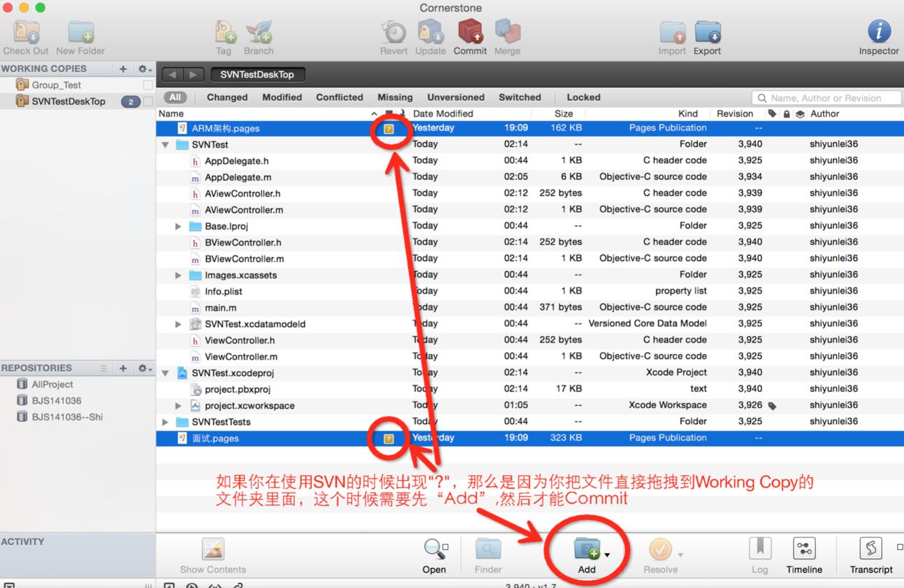Click the back navigation arrow
The height and width of the screenshot is (588, 904).
pos(172,75)
